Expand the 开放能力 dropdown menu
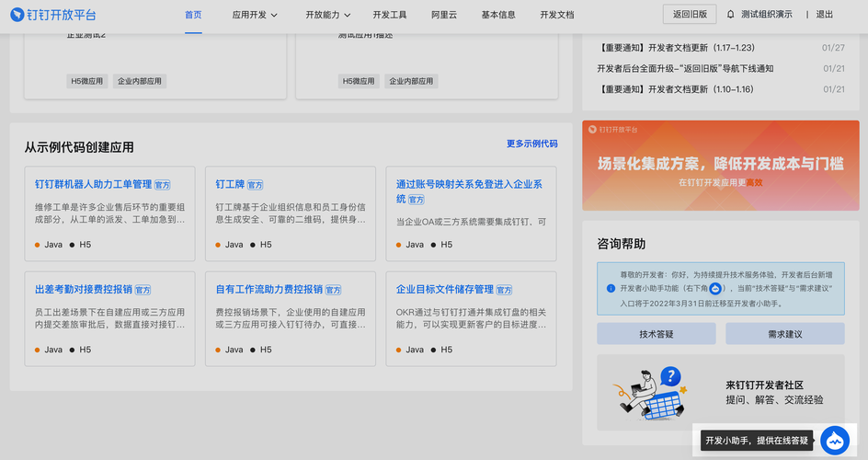Viewport: 868px width, 460px height. [x=327, y=15]
